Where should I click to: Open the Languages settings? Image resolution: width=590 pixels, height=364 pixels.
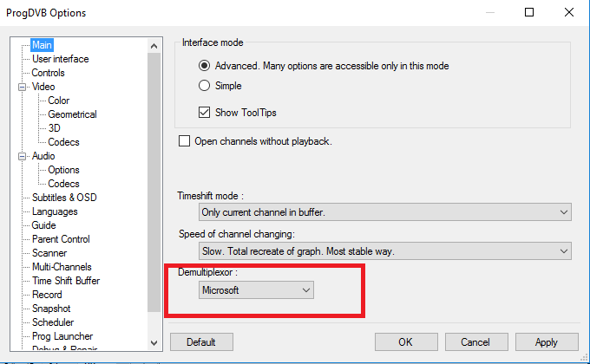(x=55, y=211)
